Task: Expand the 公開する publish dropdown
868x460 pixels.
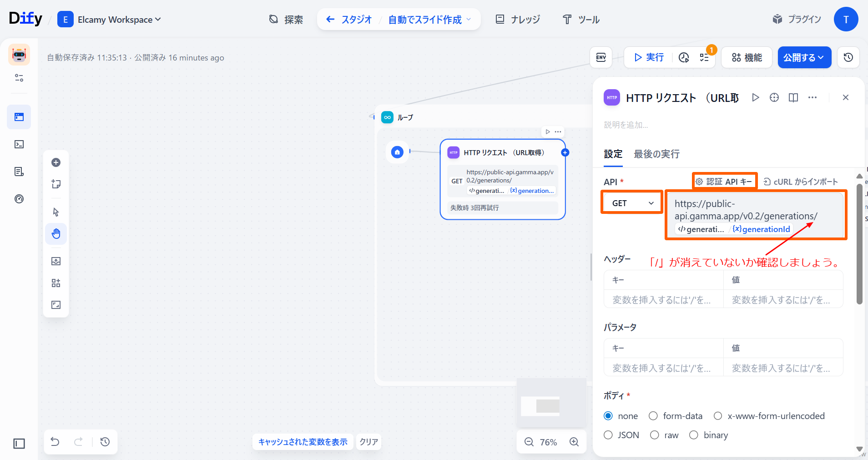Action: tap(804, 57)
